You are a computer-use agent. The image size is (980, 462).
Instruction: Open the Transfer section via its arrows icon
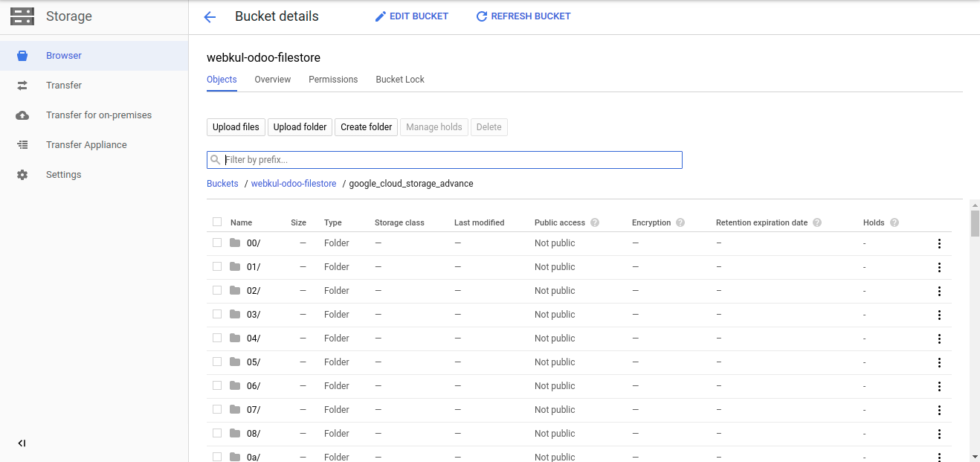[22, 85]
